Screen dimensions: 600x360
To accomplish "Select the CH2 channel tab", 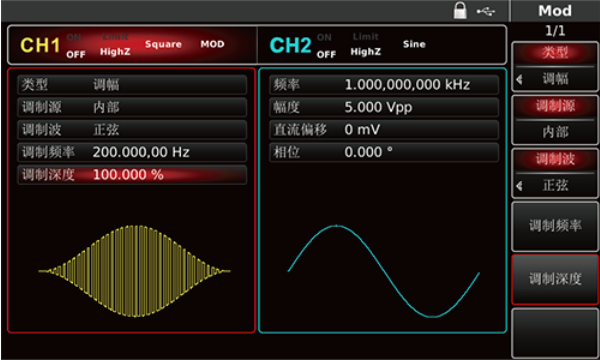I will coord(290,45).
